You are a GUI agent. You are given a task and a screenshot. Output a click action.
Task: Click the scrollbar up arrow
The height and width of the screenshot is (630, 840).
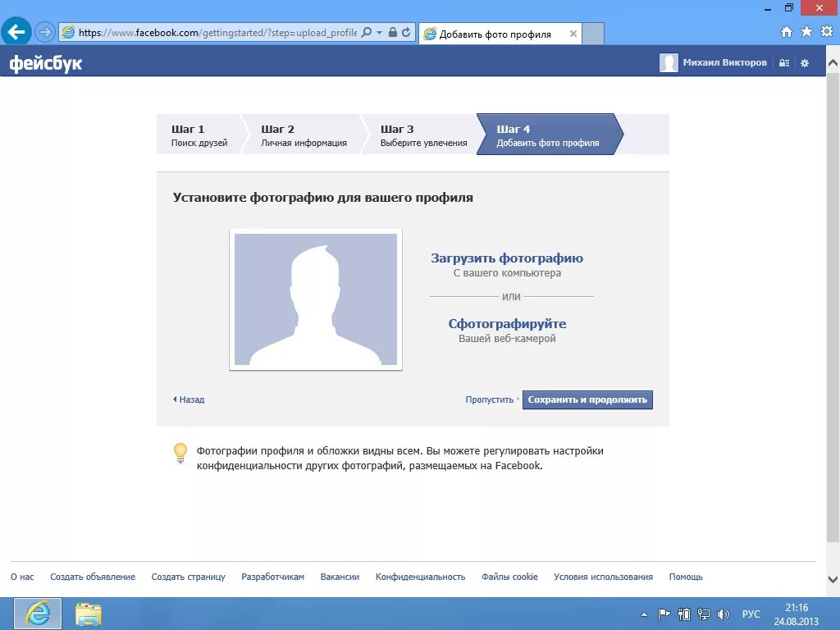[x=833, y=62]
